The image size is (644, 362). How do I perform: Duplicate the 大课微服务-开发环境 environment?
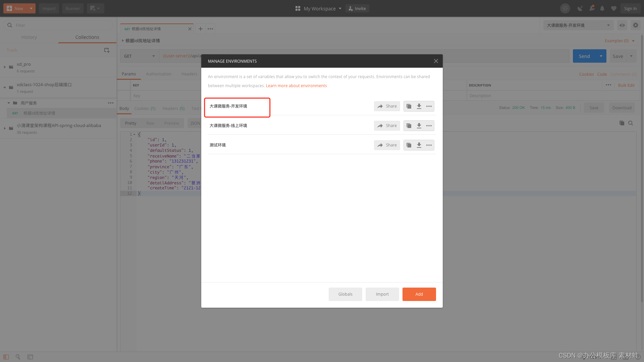coord(409,106)
